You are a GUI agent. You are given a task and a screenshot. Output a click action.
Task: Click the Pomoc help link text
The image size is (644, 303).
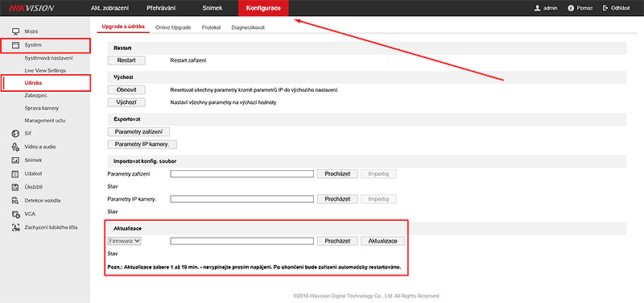[585, 8]
